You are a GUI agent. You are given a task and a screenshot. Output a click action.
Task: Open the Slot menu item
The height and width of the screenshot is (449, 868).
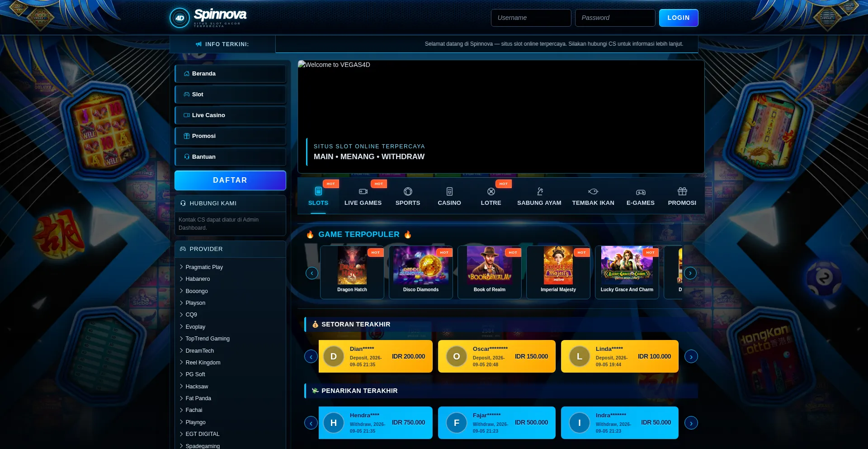point(230,95)
